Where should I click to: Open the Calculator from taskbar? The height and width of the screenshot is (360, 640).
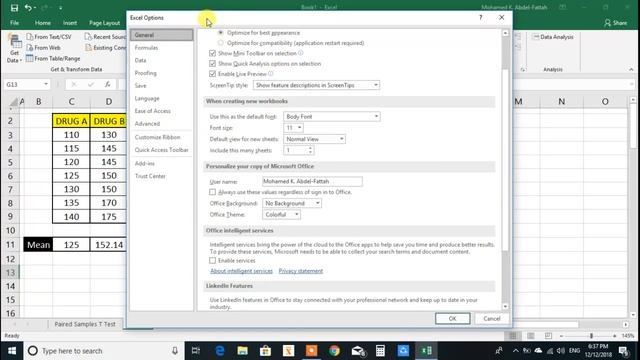380,351
